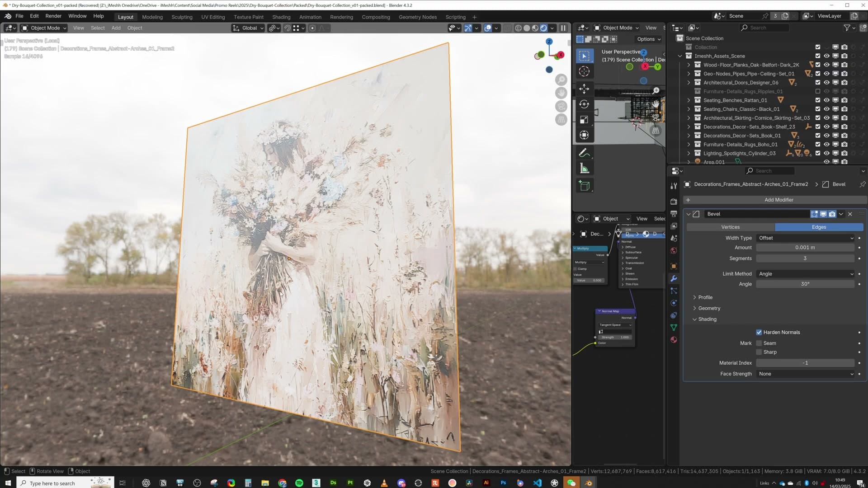Open Global transform orientation dropdown

[248, 28]
